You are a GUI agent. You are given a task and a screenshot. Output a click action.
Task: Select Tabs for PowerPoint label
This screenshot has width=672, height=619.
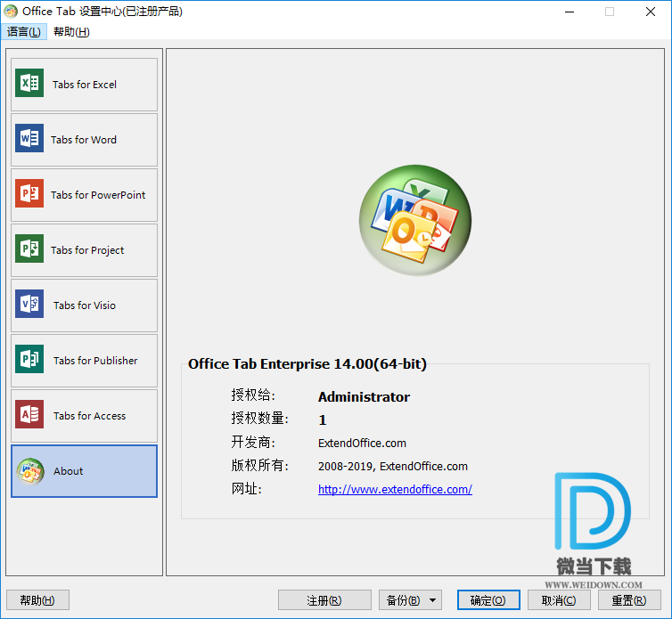pos(98,195)
